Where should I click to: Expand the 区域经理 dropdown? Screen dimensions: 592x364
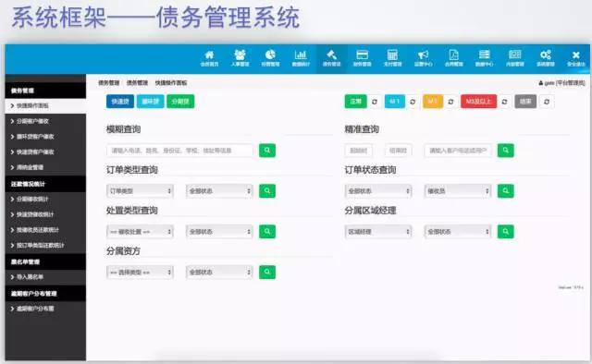click(x=378, y=232)
